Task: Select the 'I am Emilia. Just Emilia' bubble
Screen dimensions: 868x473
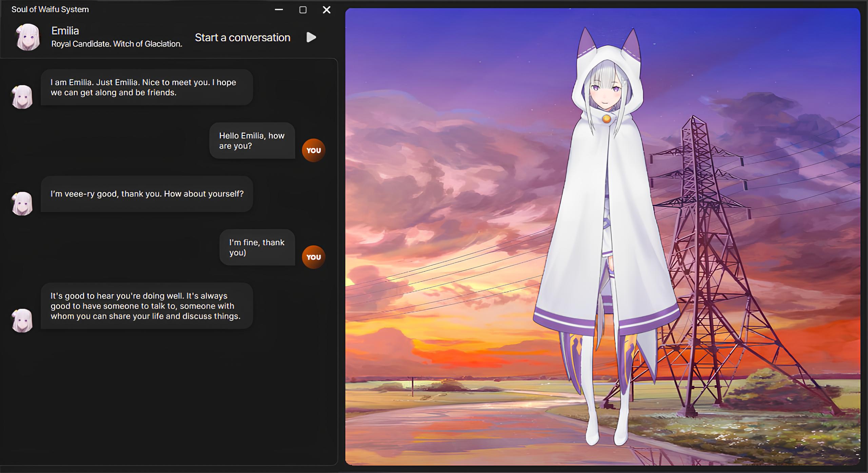Action: coord(146,87)
